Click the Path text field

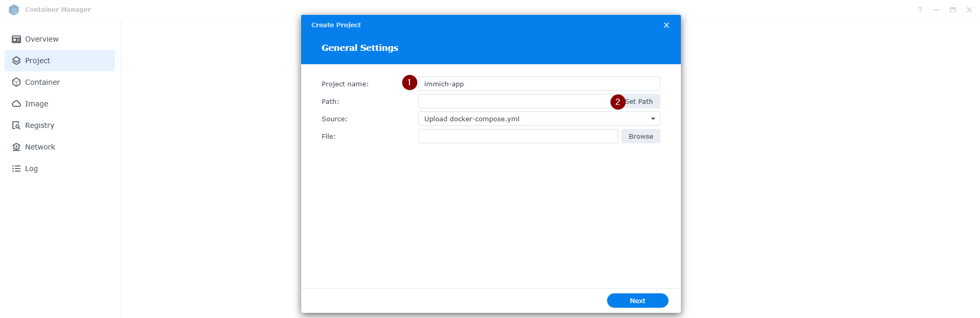[x=513, y=101]
